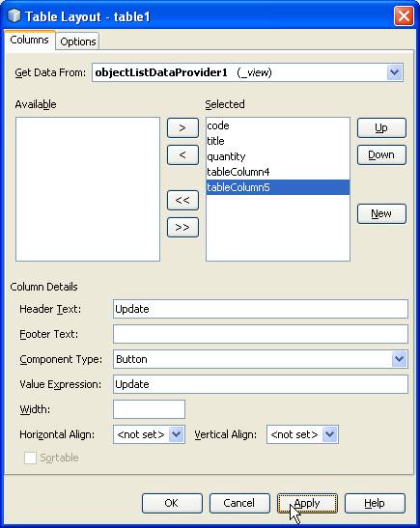Switch to the Options tab

(x=78, y=42)
